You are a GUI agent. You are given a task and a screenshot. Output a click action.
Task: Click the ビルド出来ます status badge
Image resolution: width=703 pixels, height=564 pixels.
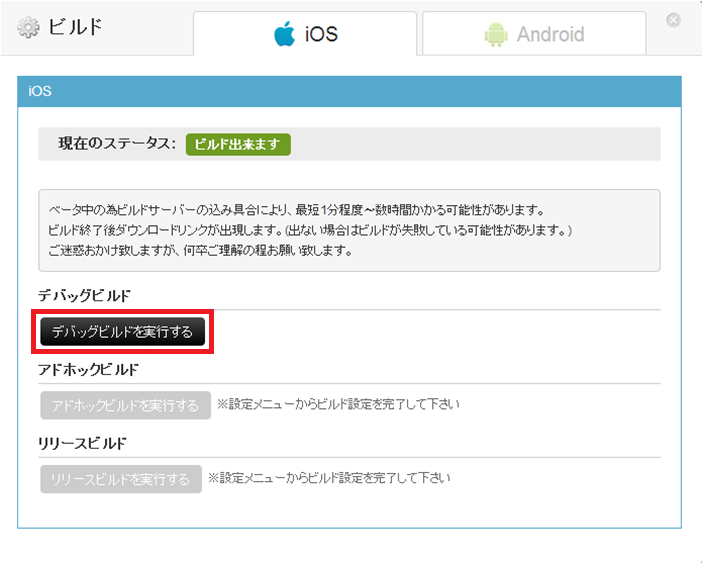[238, 144]
